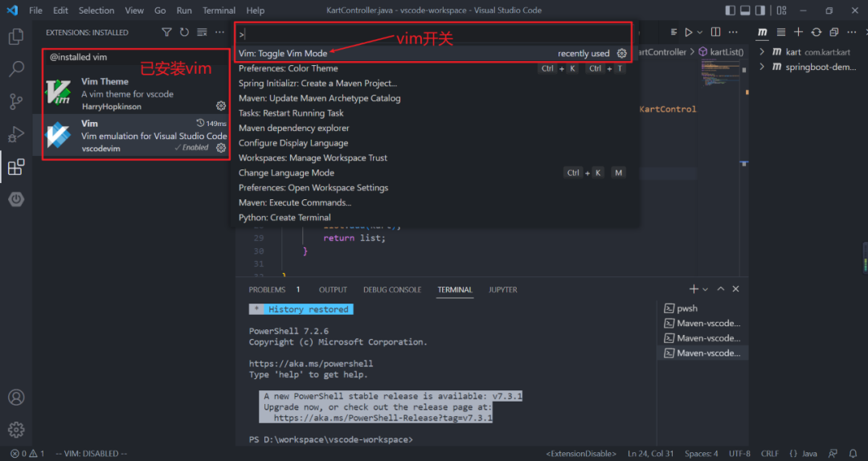Screen dimensions: 868x461
Task: Add a Maven project with plus icon
Action: [798, 32]
